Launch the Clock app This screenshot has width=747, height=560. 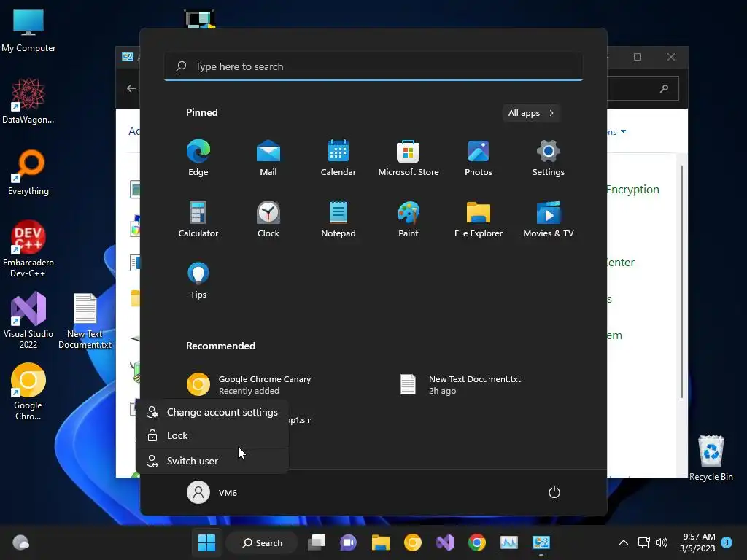[x=268, y=219]
